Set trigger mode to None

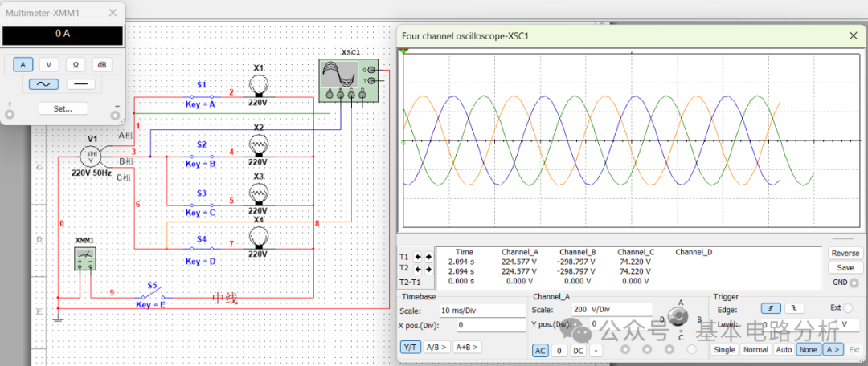click(809, 349)
